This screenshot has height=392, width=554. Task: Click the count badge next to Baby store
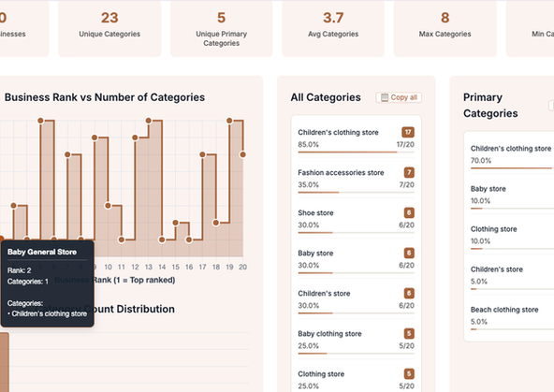409,253
